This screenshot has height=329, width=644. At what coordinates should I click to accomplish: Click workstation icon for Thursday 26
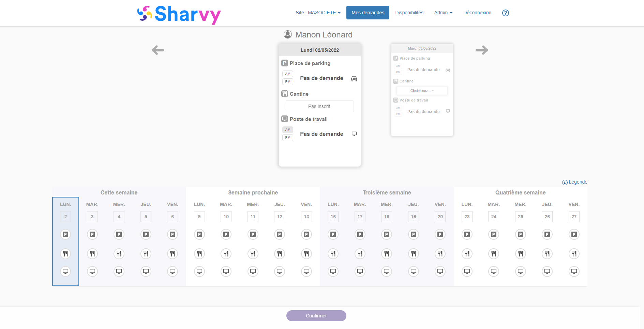point(547,271)
